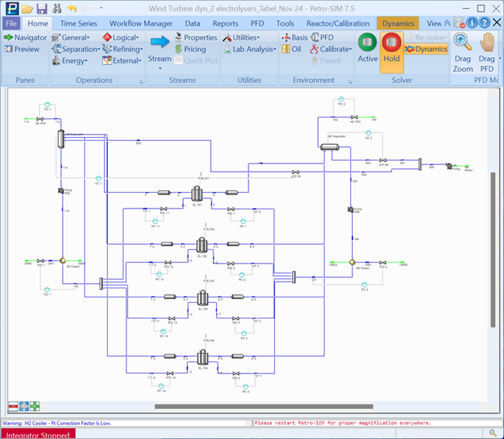Open the Oil environment icon
This screenshot has width=504, height=439.
286,49
